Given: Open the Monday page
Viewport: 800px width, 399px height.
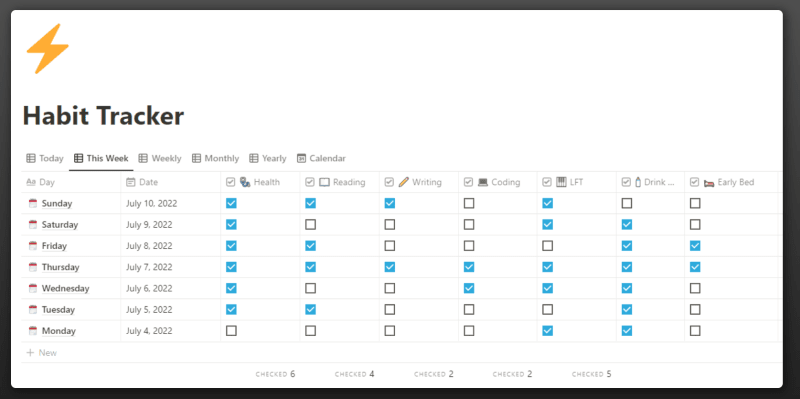Looking at the screenshot, I should click(59, 331).
